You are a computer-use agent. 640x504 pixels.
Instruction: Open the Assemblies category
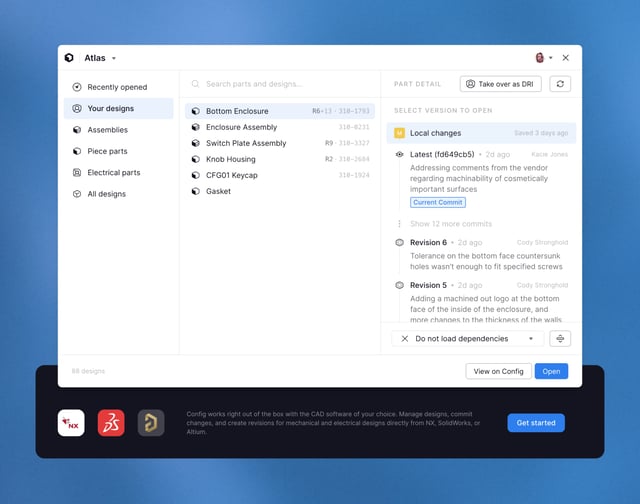coord(118,130)
